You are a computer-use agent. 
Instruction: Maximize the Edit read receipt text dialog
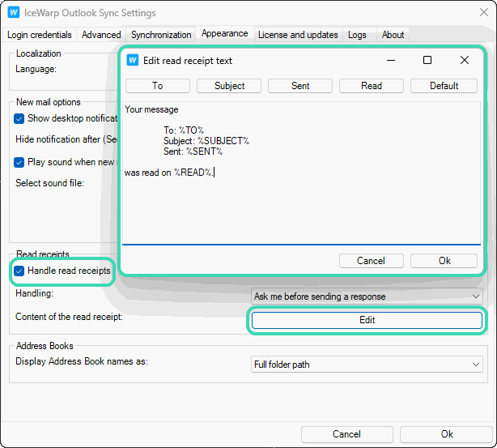[427, 60]
